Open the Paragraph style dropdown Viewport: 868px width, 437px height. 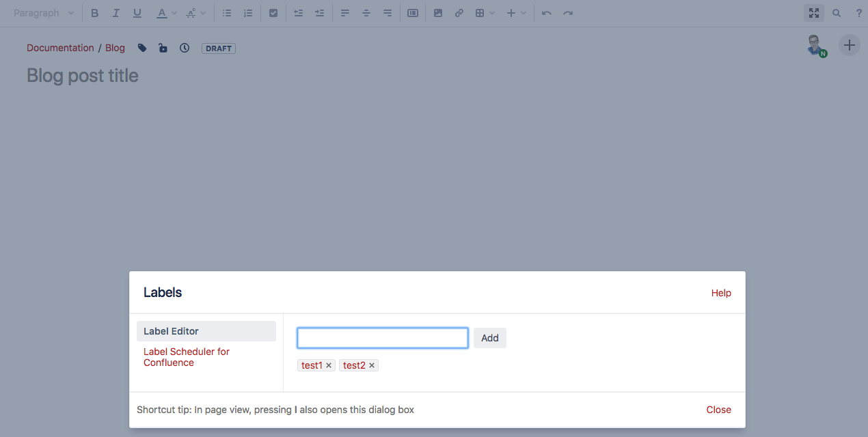(43, 12)
